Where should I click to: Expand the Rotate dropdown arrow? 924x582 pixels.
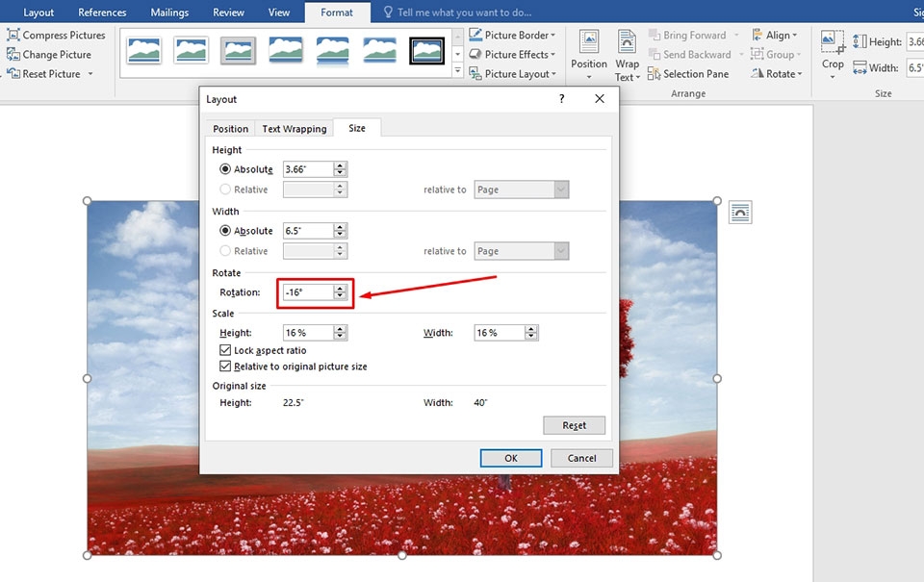point(800,74)
